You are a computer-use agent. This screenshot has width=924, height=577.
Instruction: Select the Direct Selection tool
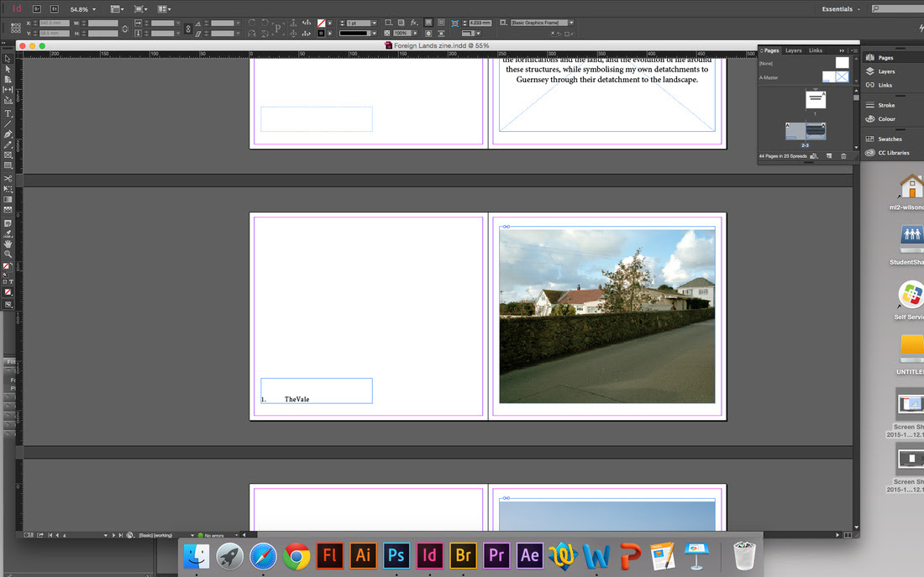pos(8,69)
